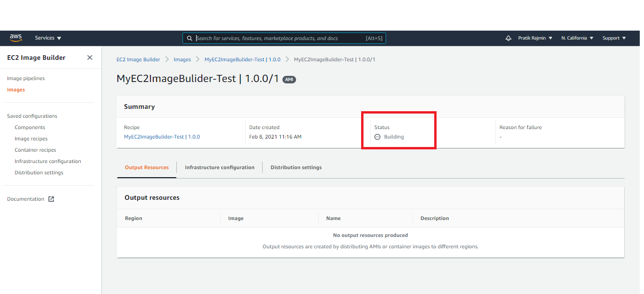The image size is (644, 294).
Task: Go to MyEC2ImageBulider-Test | 1.0.0 breadcrumb
Action: point(242,59)
